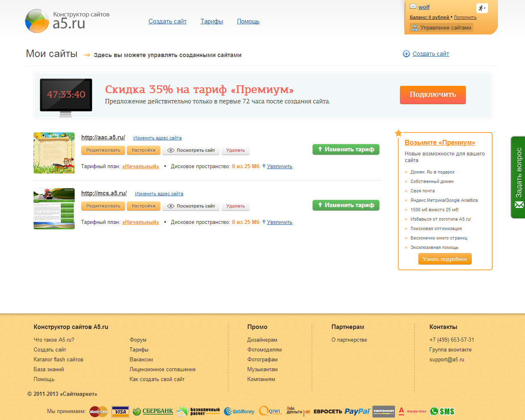Open footer link Дизайнерам

[x=262, y=340]
